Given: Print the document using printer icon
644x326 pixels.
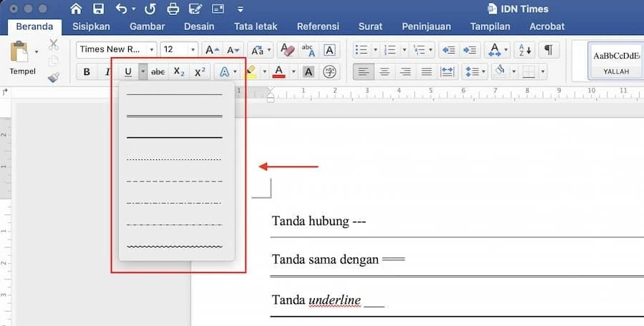Looking at the screenshot, I should click(x=173, y=9).
